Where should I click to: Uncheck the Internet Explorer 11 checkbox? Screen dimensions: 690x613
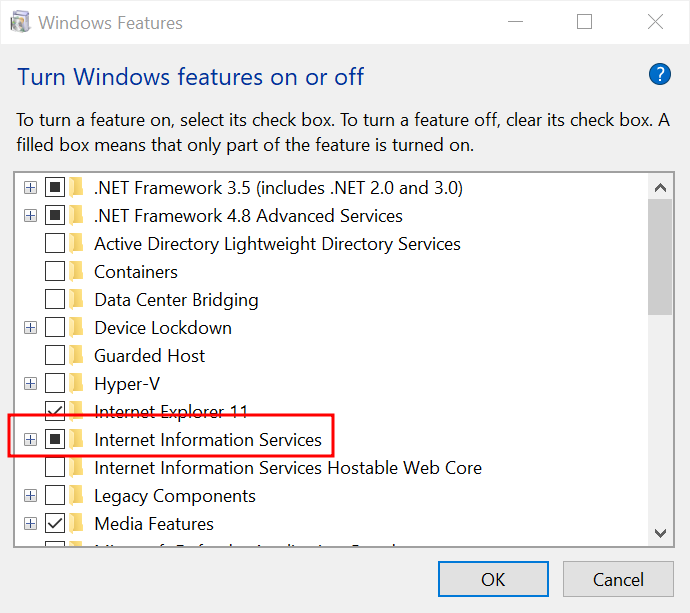[55, 411]
